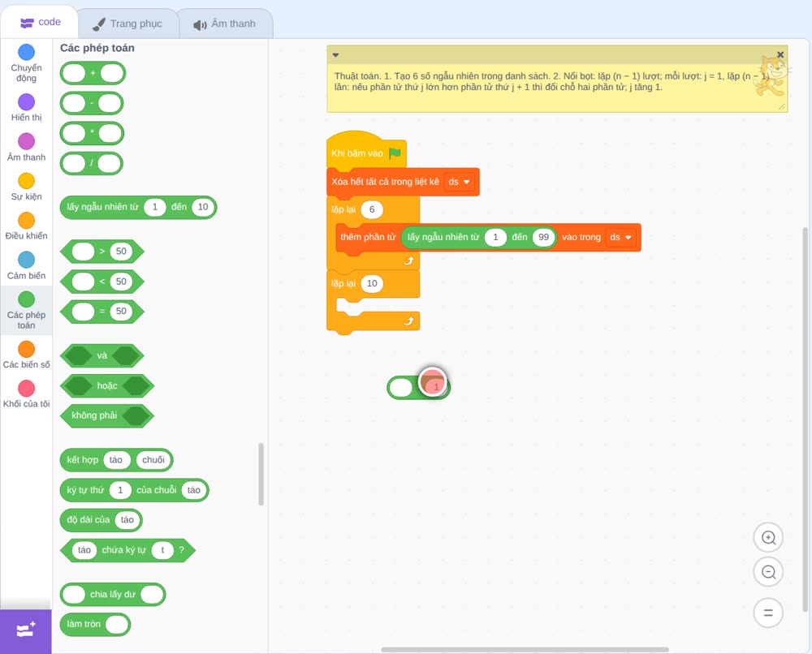Screen dimensions: 812x654
Task: Select the equals 50 block
Action: 102,312
